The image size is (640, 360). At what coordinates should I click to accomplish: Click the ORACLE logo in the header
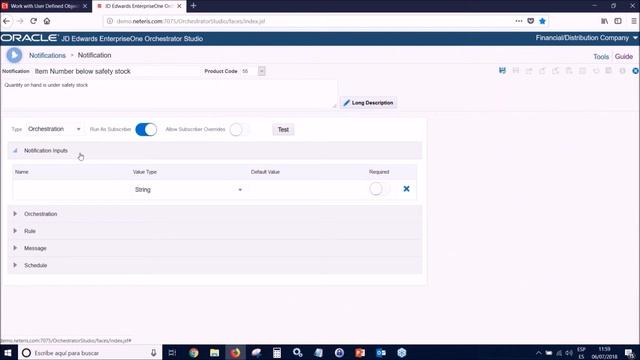[x=29, y=38]
